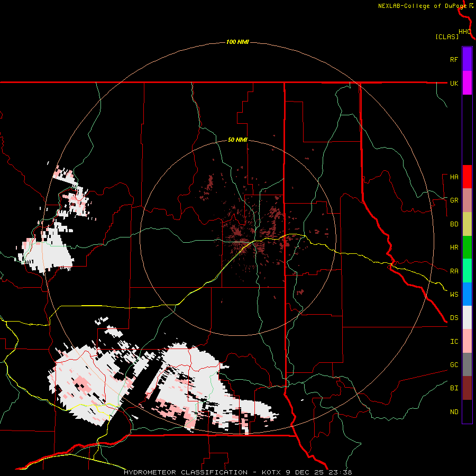This screenshot has width=476, height=476.
Task: Click the "RA" legend label
Action: pos(454,271)
